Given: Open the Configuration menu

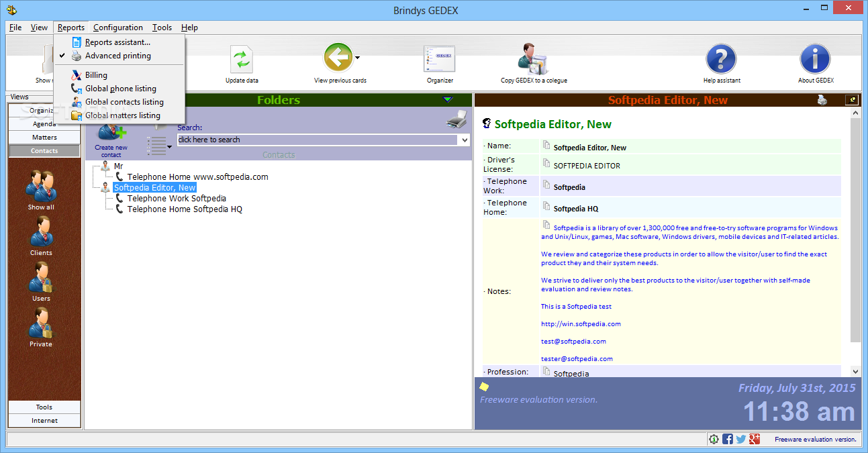Looking at the screenshot, I should point(118,28).
